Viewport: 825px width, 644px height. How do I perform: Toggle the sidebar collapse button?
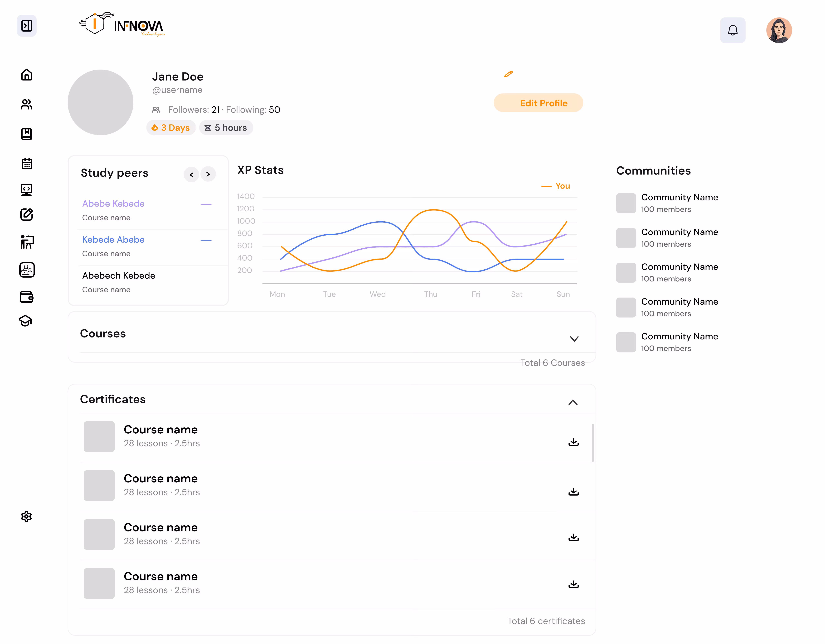[x=26, y=26]
